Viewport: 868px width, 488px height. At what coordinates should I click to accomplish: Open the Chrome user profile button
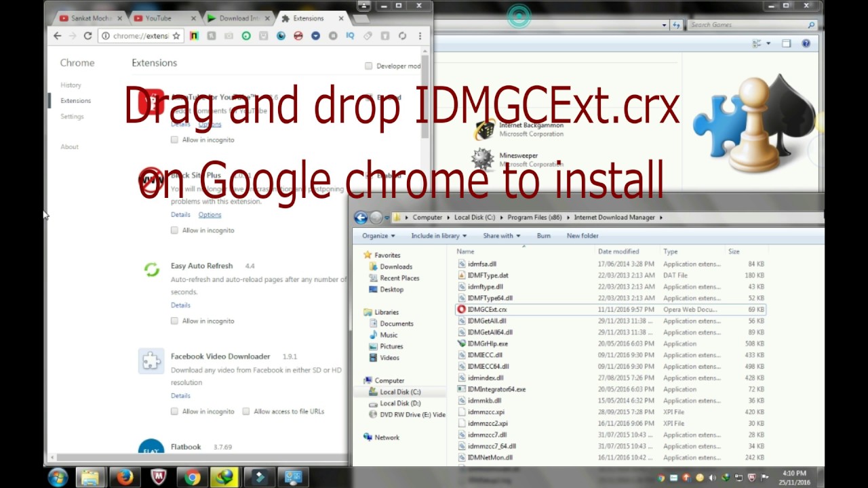pyautogui.click(x=364, y=6)
